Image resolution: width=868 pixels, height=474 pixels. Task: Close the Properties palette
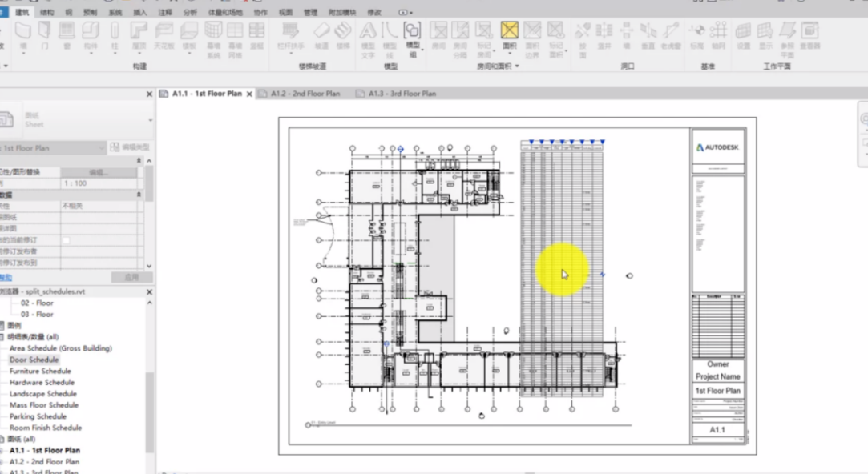[x=149, y=94]
